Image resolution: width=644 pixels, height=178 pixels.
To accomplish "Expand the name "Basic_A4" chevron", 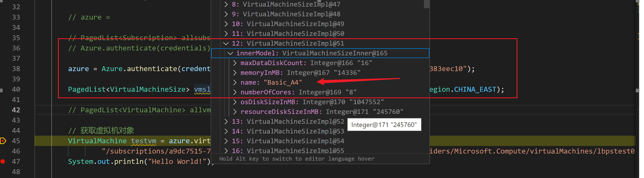I will coord(235,82).
